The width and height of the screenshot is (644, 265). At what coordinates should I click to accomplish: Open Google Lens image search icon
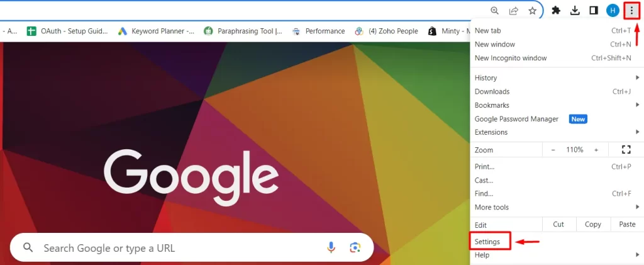click(355, 247)
